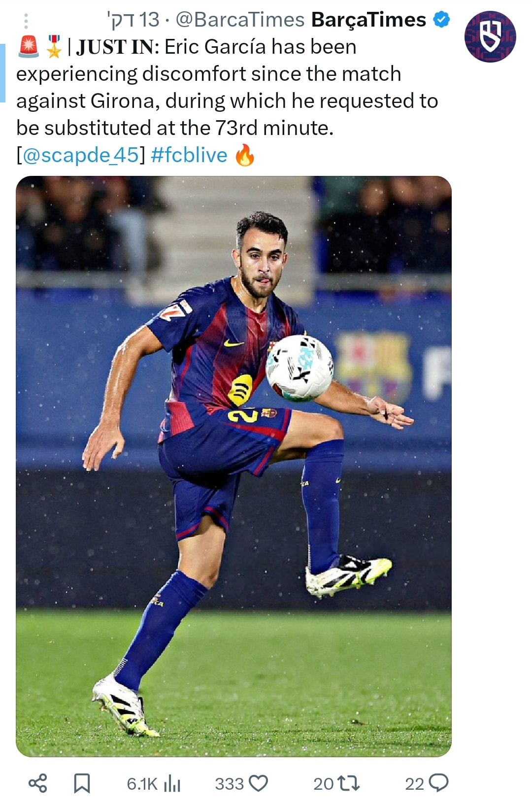Image resolution: width=532 pixels, height=805 pixels.
Task: Bookmark this BarçaTimes tweet
Action: point(82,783)
